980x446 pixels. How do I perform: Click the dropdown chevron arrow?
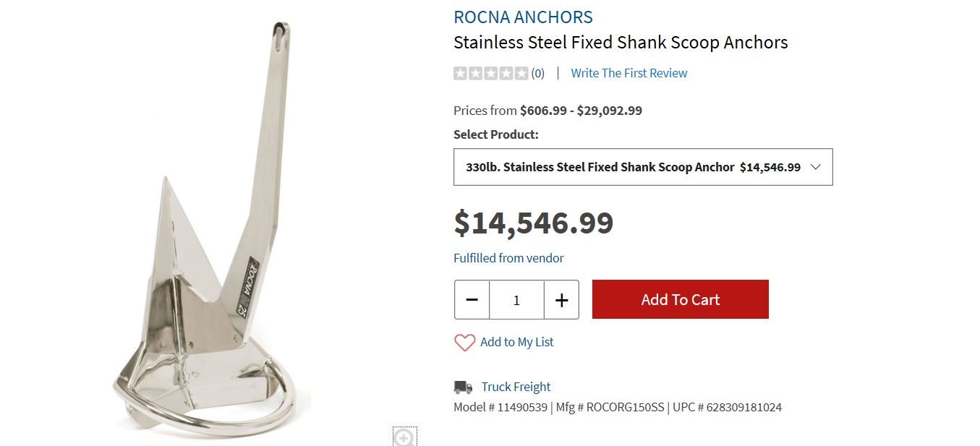pos(816,167)
